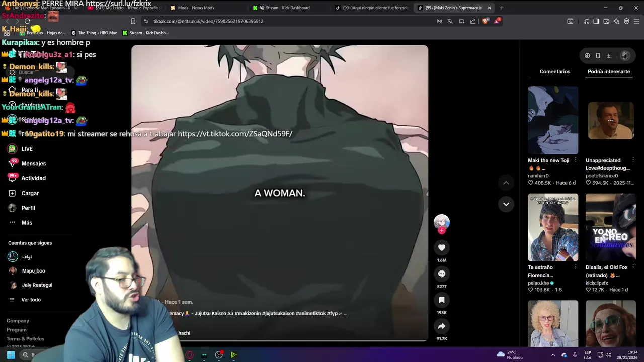The height and width of the screenshot is (362, 644).
Task: Click the Brave VPN shield icon
Action: coord(626,21)
